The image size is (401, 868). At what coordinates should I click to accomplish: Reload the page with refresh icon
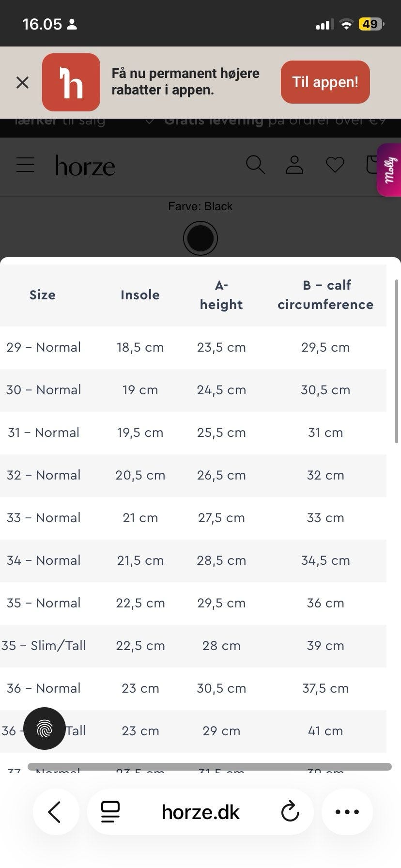pos(290,812)
